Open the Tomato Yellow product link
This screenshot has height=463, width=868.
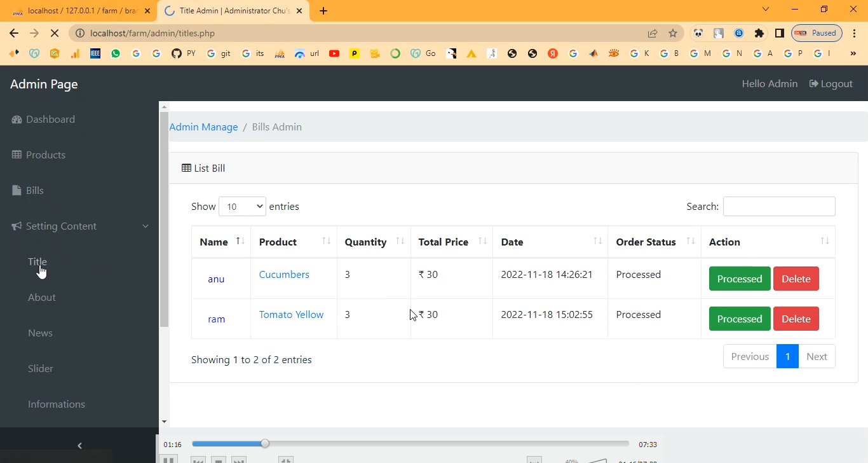pyautogui.click(x=291, y=315)
